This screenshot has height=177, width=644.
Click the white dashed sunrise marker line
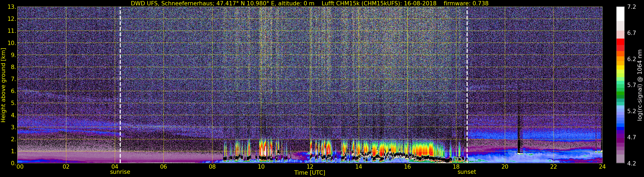click(120, 85)
